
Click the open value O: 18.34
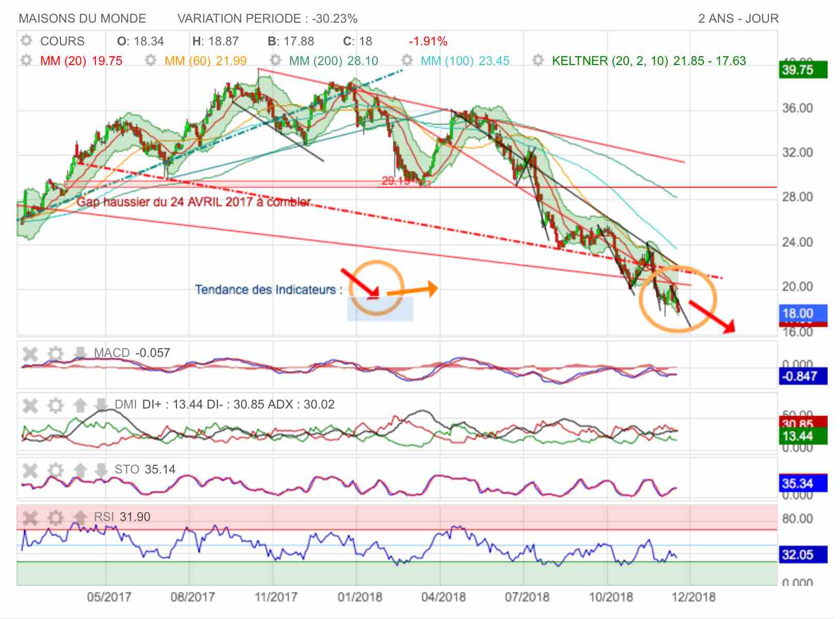[x=140, y=41]
